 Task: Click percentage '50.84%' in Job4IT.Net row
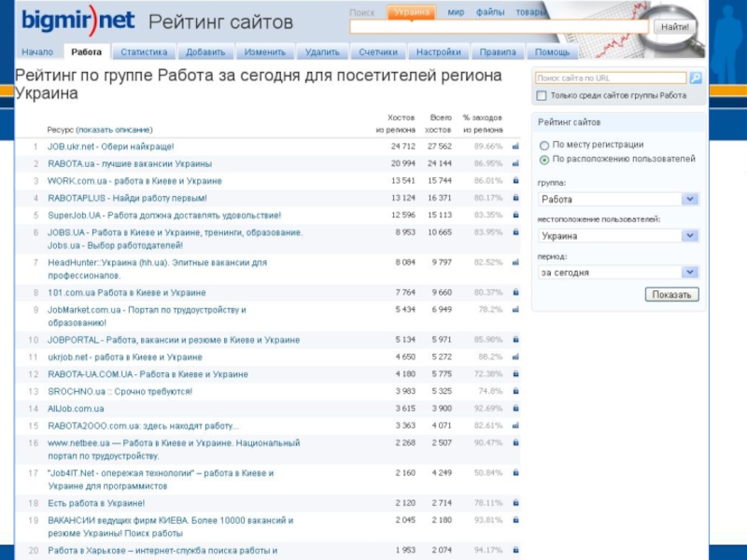[x=488, y=473]
